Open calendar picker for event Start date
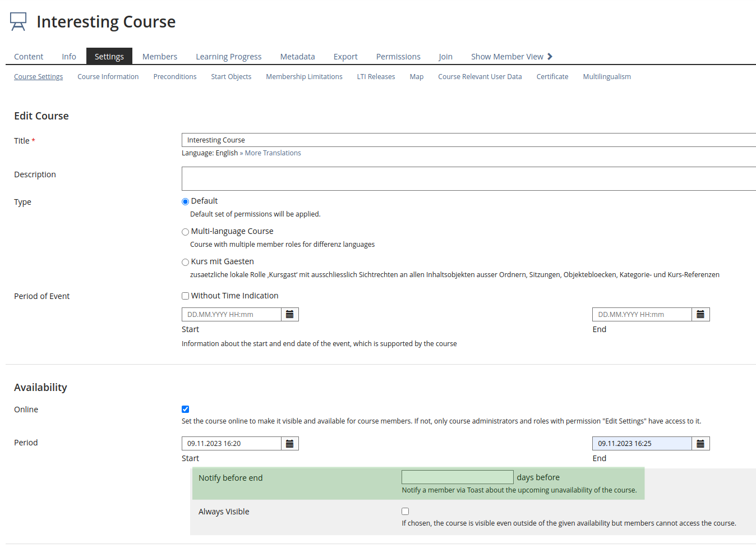Screen dimensions: 756x552 (289, 315)
